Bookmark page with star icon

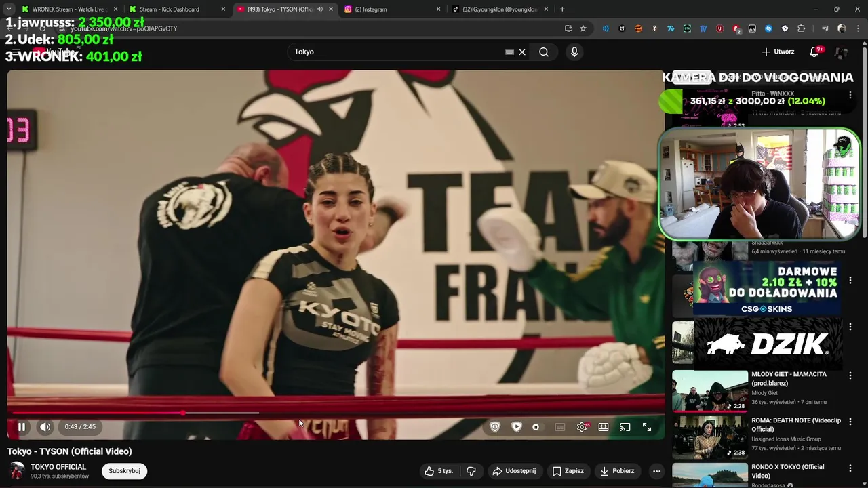click(583, 28)
